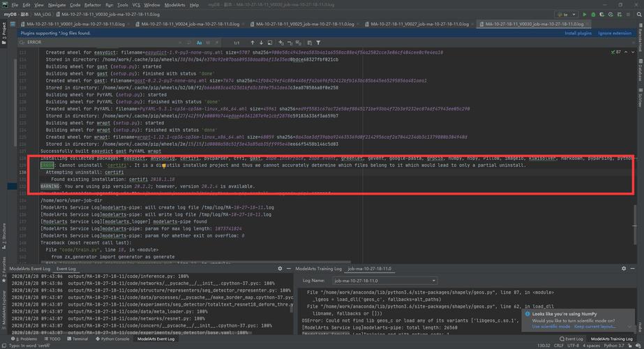
Task: Click the 4 spaces indent indicator
Action: [x=591, y=346]
